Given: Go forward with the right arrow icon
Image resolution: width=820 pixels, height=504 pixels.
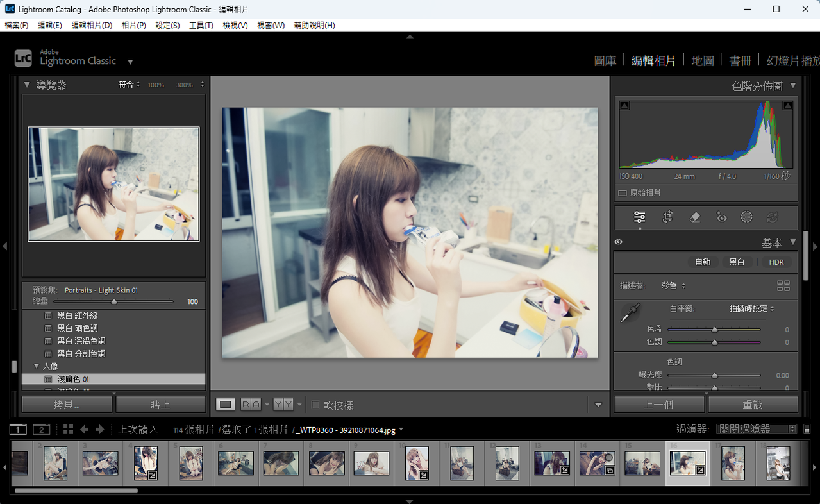Looking at the screenshot, I should [x=99, y=430].
